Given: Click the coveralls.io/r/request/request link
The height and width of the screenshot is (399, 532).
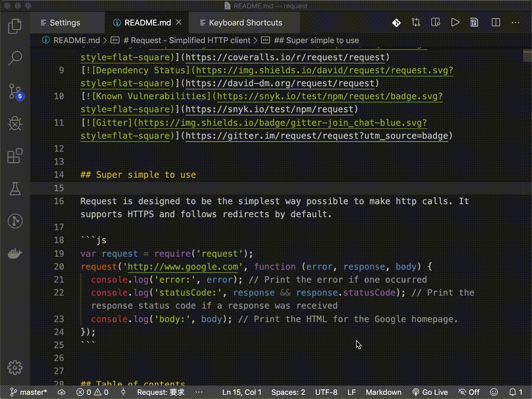Looking at the screenshot, I should tap(285, 57).
